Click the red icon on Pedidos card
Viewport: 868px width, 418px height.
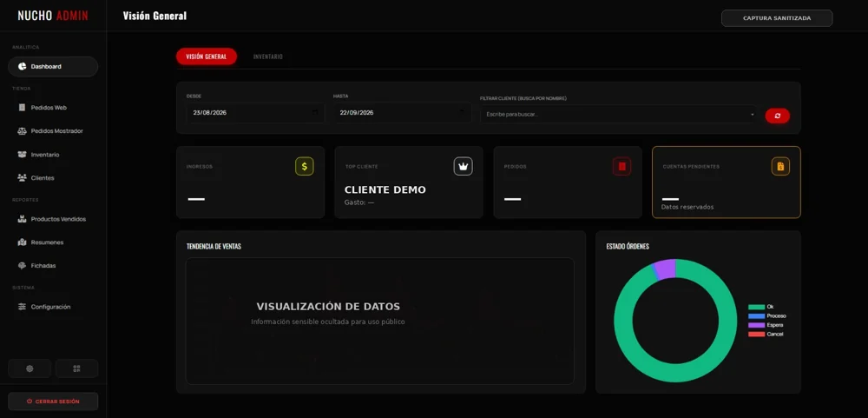click(x=621, y=166)
